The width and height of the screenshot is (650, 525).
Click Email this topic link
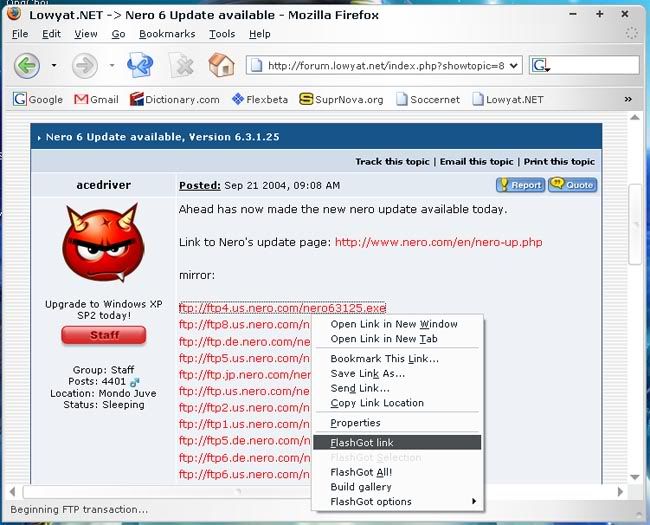(476, 162)
